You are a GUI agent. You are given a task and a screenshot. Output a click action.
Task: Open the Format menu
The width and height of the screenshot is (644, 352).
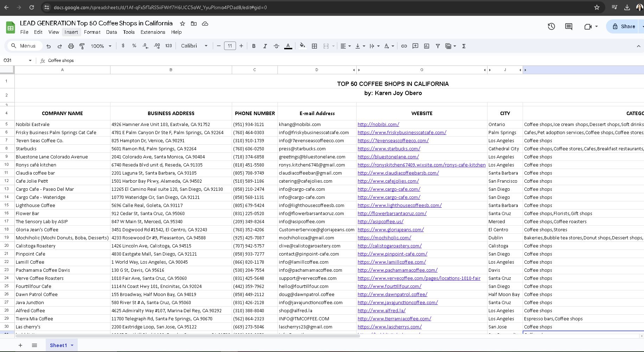92,32
